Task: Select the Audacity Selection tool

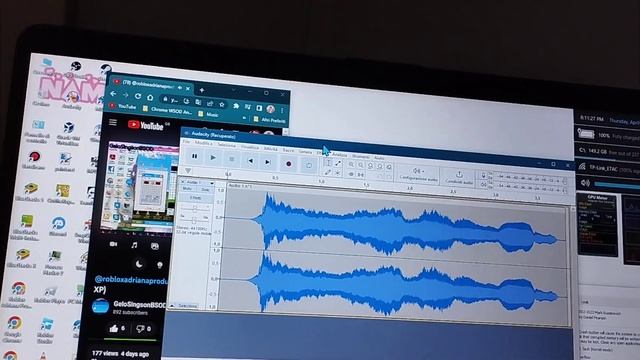Action: click(328, 162)
